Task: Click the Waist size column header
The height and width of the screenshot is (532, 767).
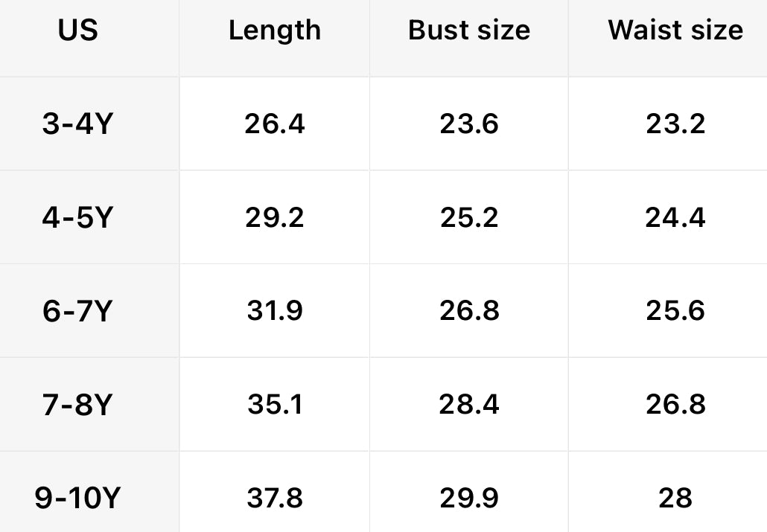Action: pyautogui.click(x=675, y=31)
